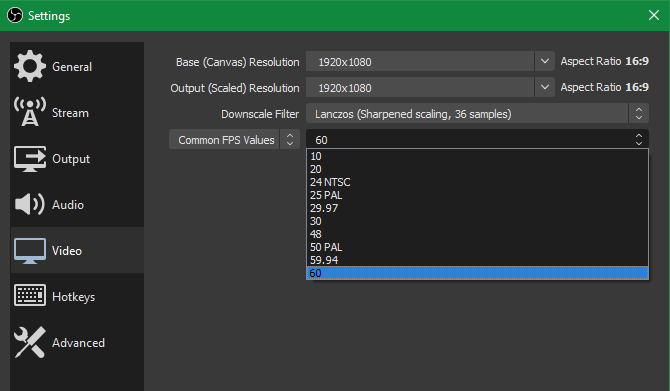The height and width of the screenshot is (391, 670).
Task: Click Base Resolution 1920x1080 input field
Action: tap(420, 62)
